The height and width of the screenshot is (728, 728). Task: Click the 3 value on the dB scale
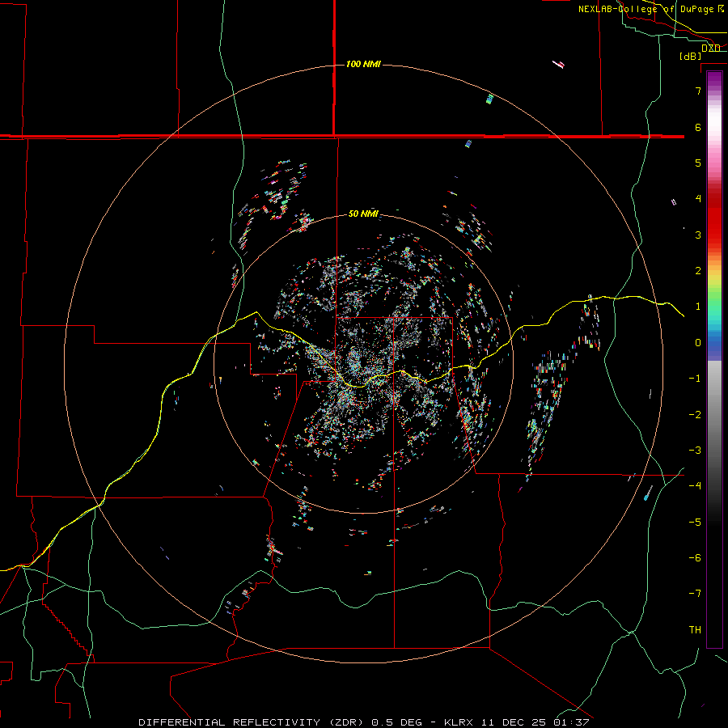(x=698, y=235)
